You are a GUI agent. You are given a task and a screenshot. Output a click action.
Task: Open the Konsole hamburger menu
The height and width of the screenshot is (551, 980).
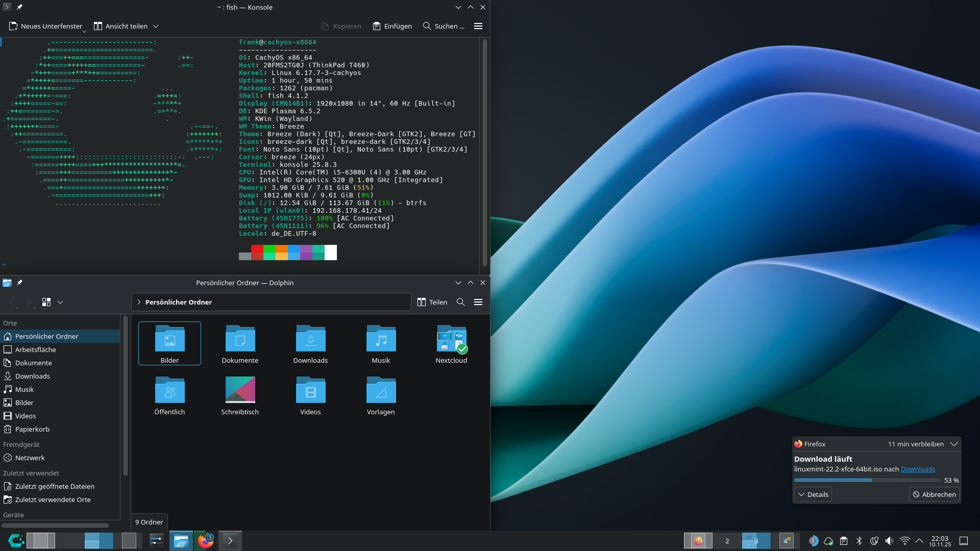[478, 26]
